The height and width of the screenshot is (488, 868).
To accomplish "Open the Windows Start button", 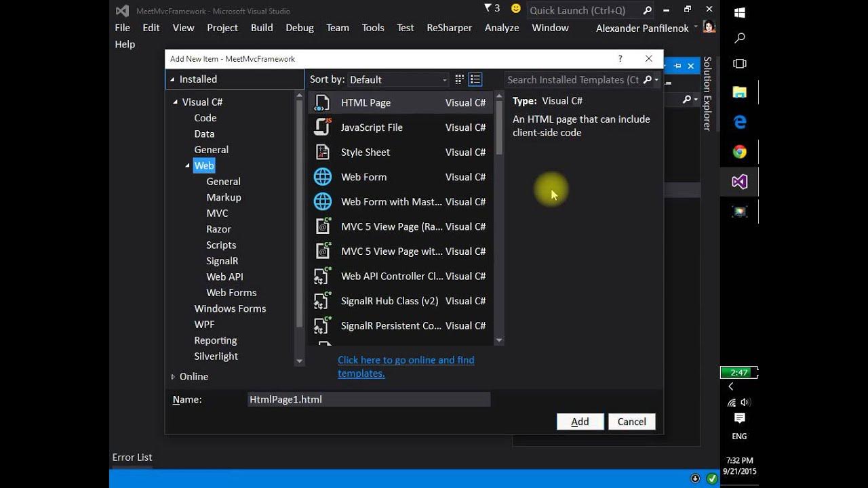I will [x=740, y=13].
